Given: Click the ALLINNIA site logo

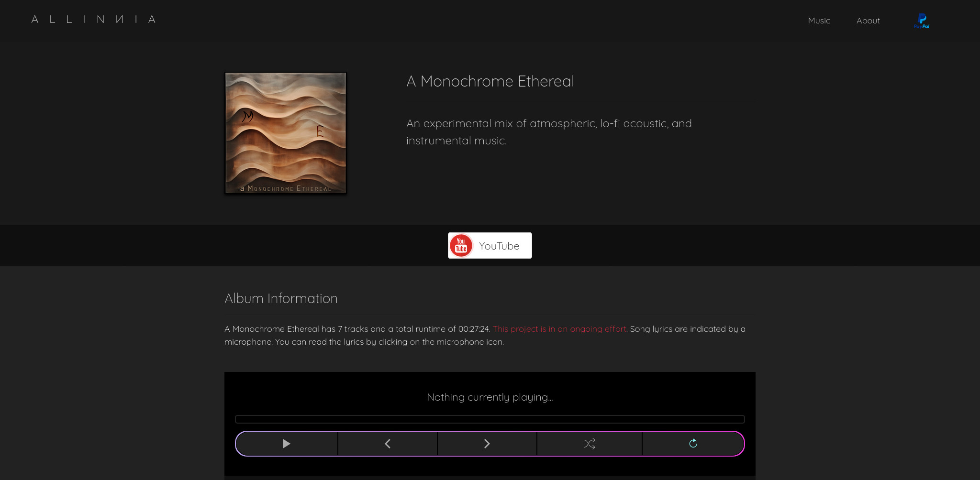Looking at the screenshot, I should [94, 20].
